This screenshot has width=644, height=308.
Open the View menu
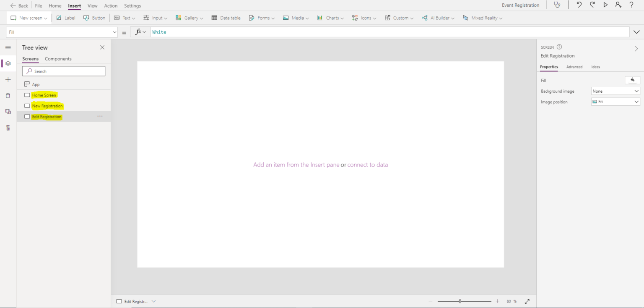(92, 5)
